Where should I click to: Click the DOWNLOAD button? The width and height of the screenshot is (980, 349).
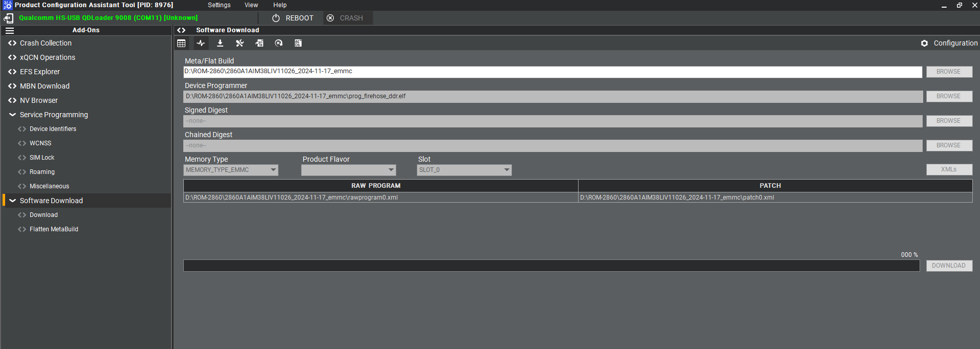click(949, 266)
